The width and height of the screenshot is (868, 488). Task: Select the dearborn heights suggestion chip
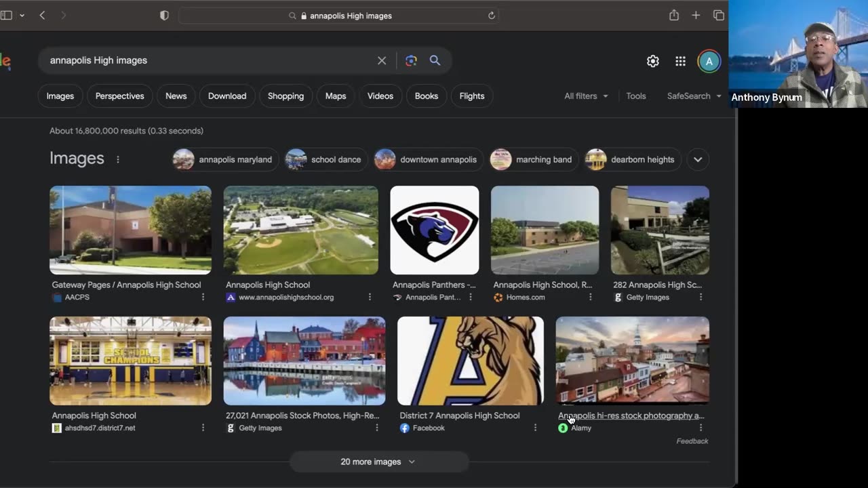tap(633, 159)
